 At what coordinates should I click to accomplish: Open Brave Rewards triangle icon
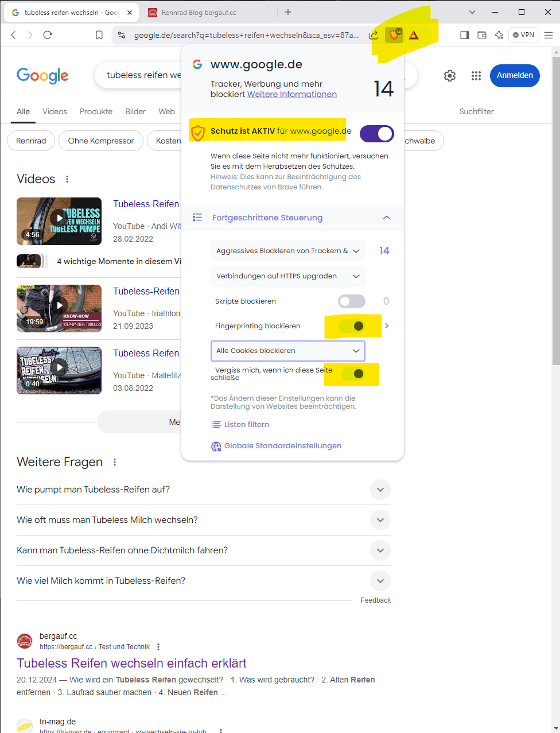(x=414, y=35)
